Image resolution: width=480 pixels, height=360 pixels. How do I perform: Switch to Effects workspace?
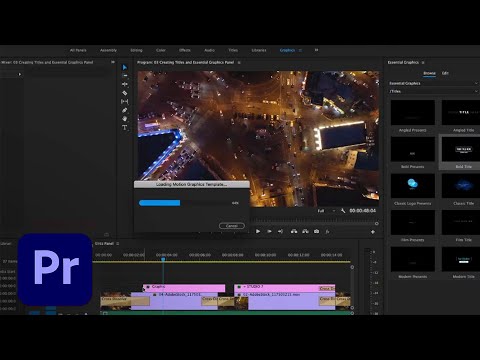(x=185, y=50)
